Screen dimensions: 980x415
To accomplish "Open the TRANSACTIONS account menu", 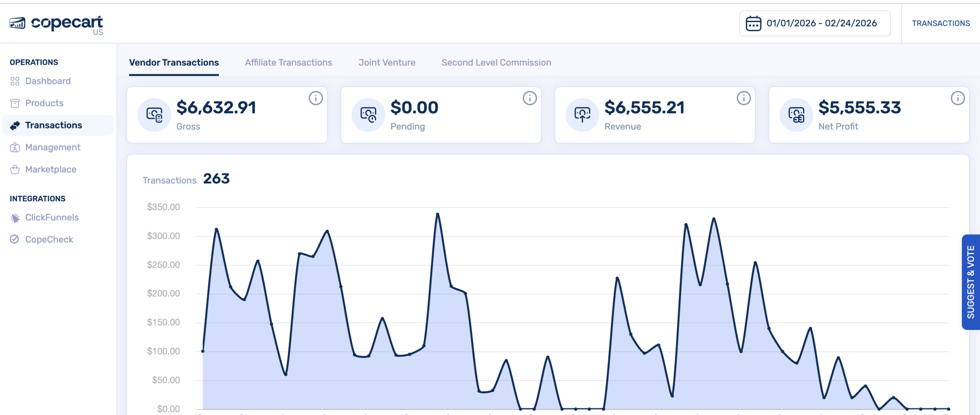I will (x=941, y=23).
